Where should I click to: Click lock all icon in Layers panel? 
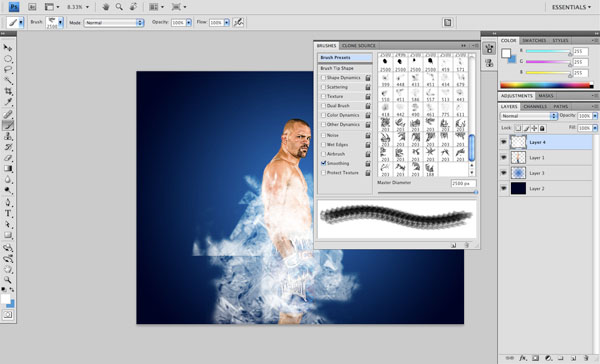(x=542, y=128)
